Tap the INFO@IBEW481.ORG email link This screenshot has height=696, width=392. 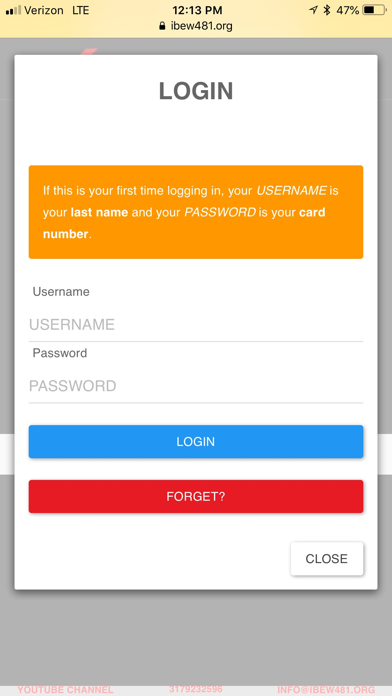pos(326,690)
